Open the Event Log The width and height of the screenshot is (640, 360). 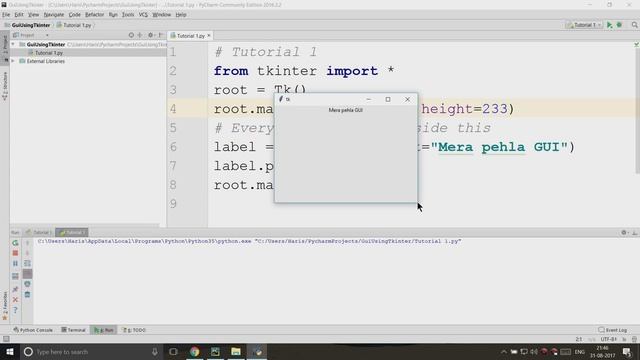pyautogui.click(x=613, y=330)
